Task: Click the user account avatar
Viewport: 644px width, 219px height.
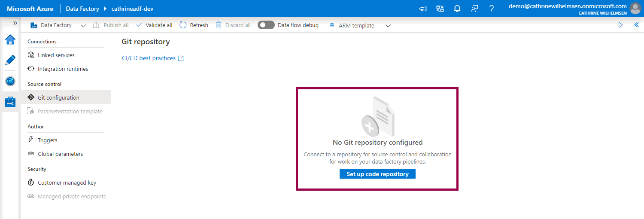Action: (x=635, y=9)
